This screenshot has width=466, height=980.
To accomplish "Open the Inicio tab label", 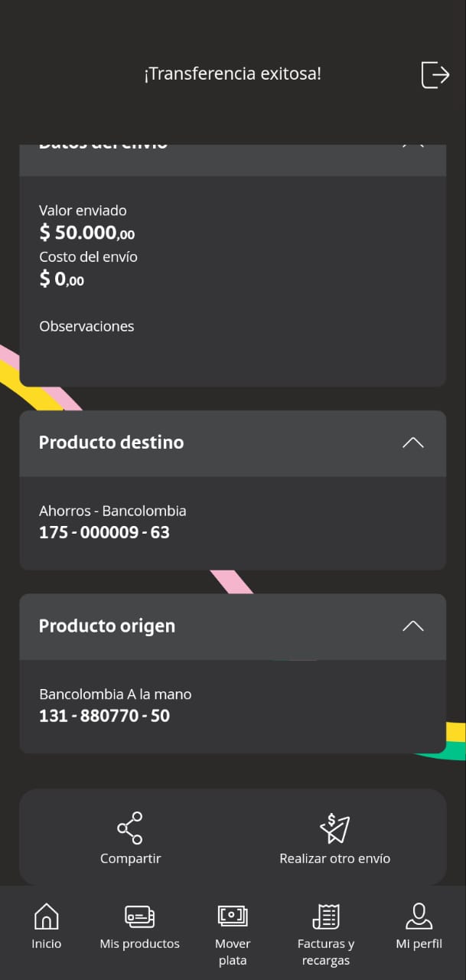I will point(47,944).
